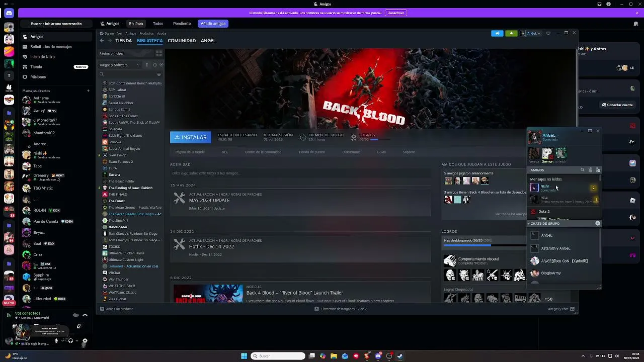The height and width of the screenshot is (362, 644).
Task: Open Discord help question mark icon
Action: [x=608, y=4]
